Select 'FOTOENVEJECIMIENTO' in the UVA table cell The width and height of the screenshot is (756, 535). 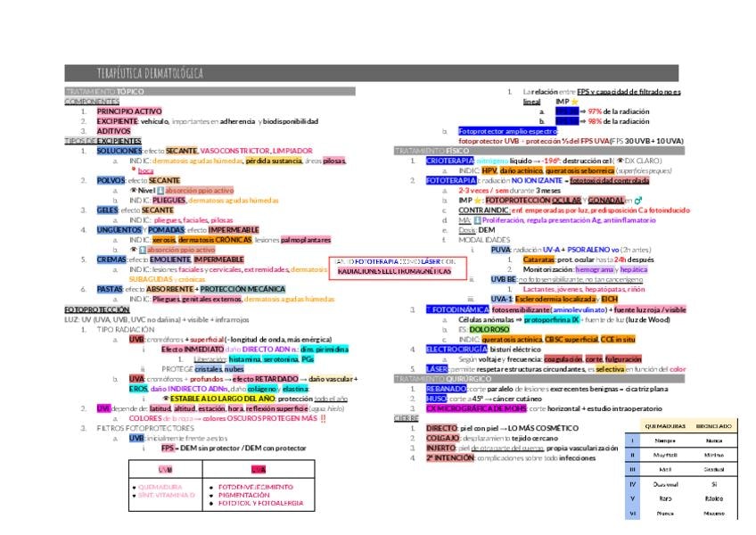(x=256, y=487)
